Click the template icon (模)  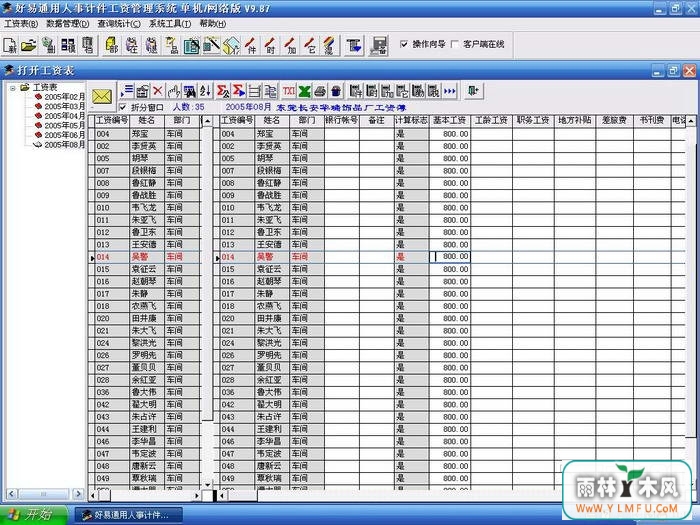pyautogui.click(x=68, y=45)
